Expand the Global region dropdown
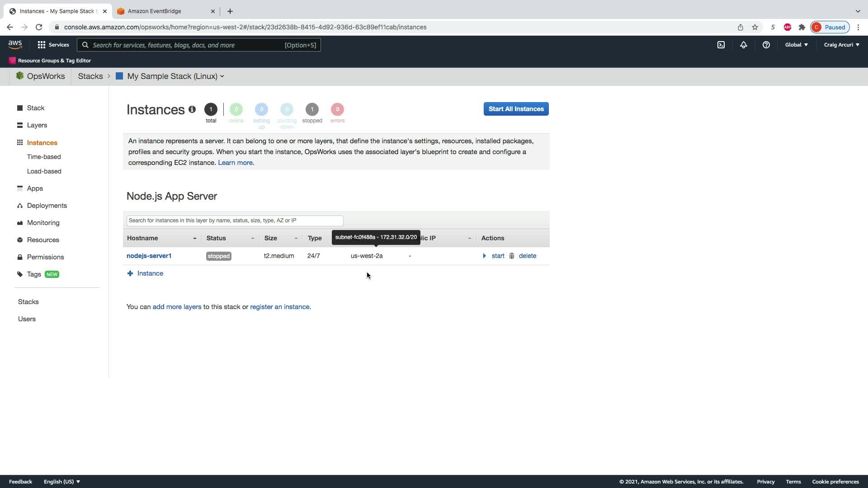Screen dimensions: 868x488 pos(796,45)
